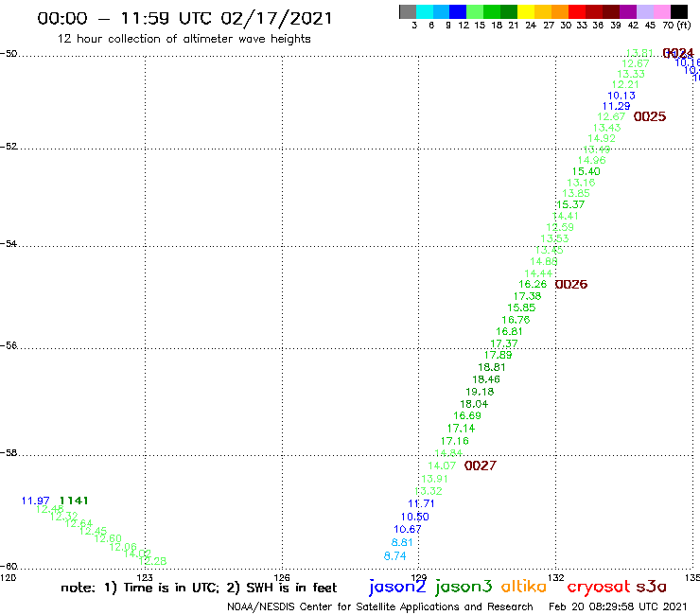Click the wave height value 11.29
The width and height of the screenshot is (700, 615).
pos(617,106)
